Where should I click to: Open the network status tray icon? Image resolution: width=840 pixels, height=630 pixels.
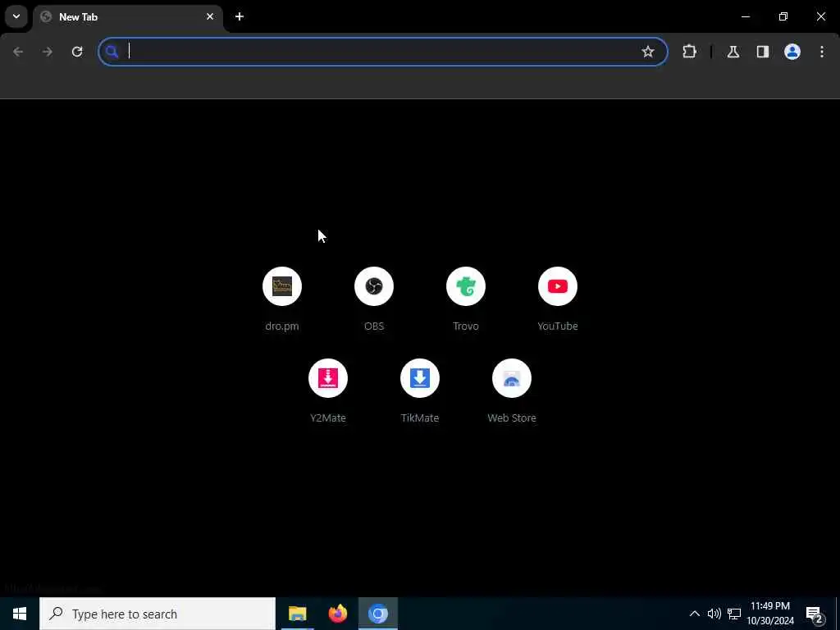[x=734, y=614]
